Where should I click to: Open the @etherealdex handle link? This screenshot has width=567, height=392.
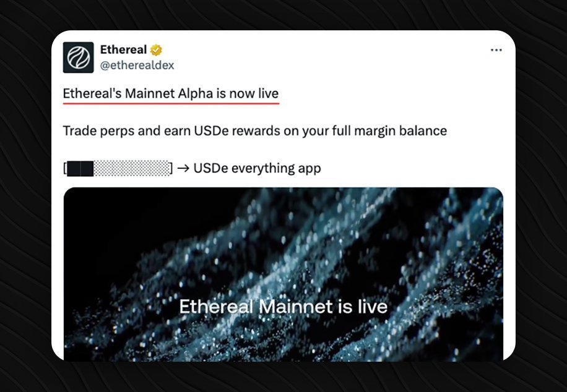pyautogui.click(x=137, y=66)
